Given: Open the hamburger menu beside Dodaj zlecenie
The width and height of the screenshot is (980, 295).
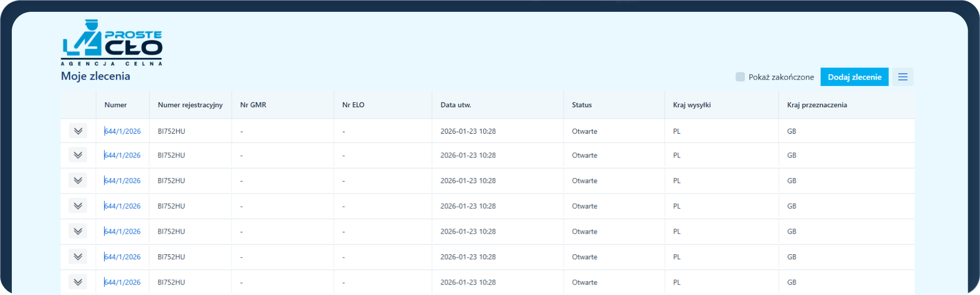Looking at the screenshot, I should [902, 77].
